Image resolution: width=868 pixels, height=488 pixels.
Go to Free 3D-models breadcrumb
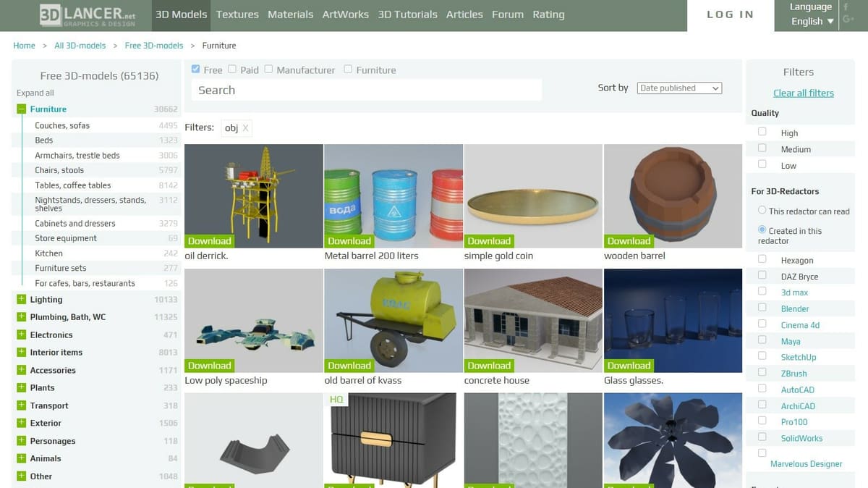pos(154,46)
